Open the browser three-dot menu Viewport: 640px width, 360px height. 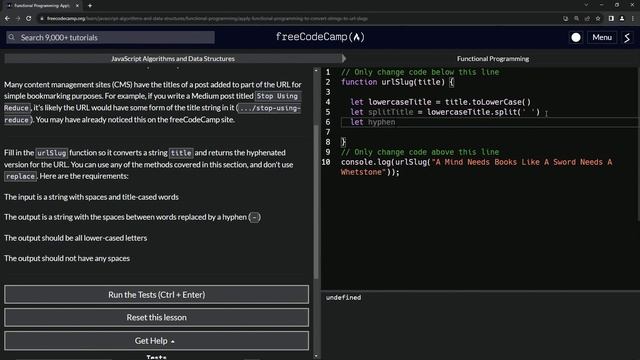(x=633, y=18)
